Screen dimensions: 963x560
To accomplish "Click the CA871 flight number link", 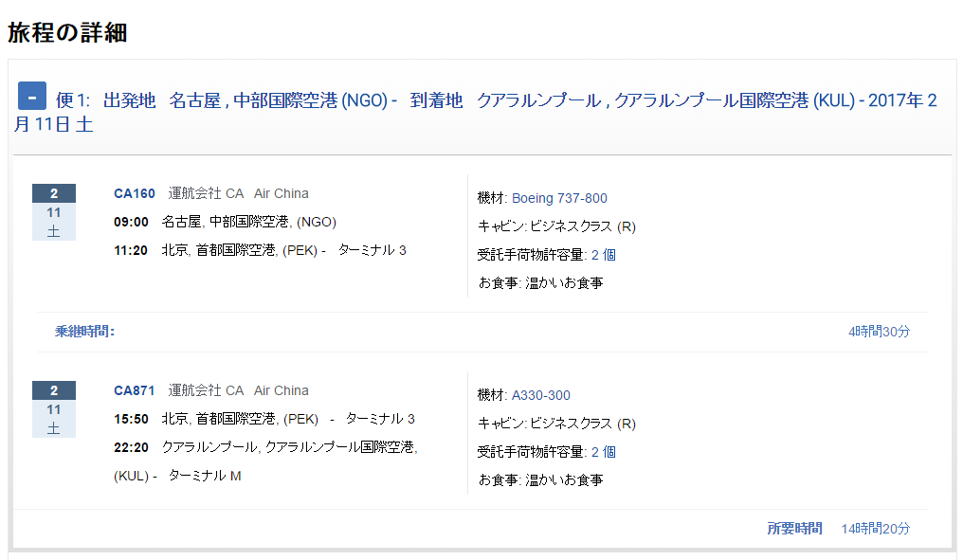I will [x=134, y=390].
